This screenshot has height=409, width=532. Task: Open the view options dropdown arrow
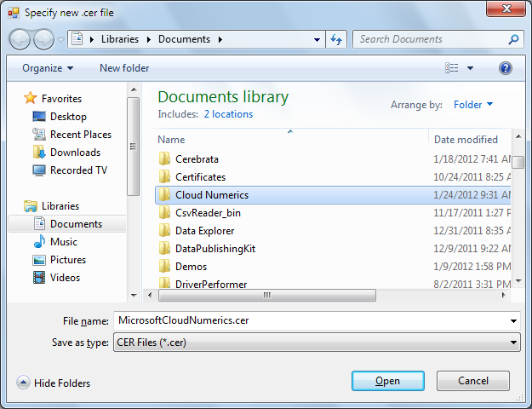click(470, 68)
